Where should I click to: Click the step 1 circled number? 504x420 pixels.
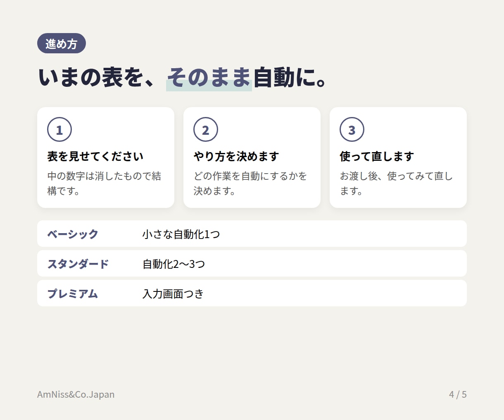(59, 129)
